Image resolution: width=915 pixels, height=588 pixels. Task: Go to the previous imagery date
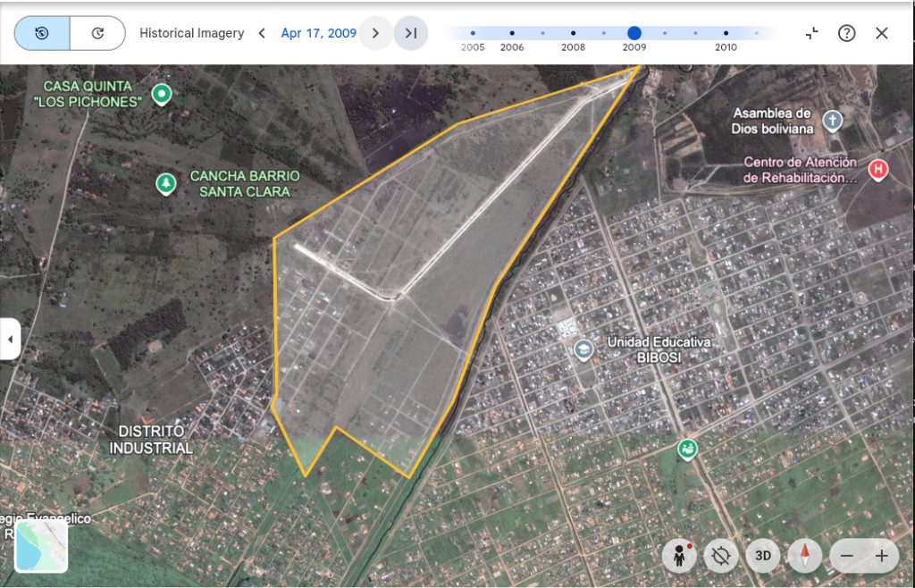tap(262, 33)
